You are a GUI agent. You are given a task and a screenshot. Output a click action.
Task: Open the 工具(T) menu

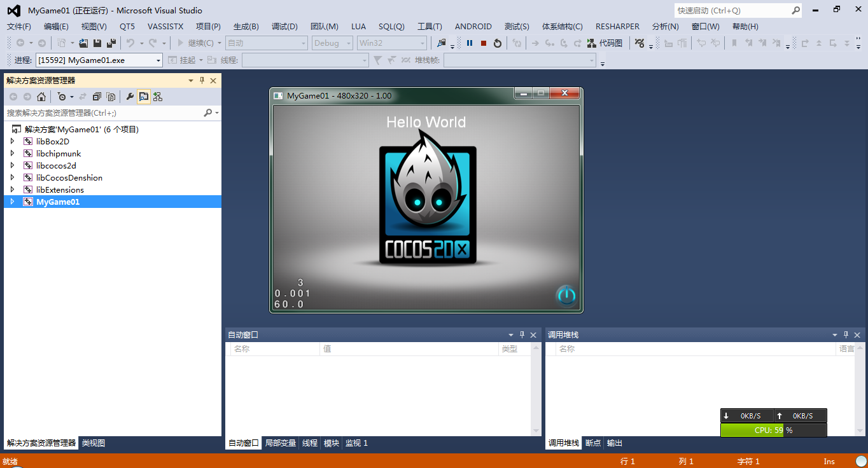pyautogui.click(x=430, y=27)
